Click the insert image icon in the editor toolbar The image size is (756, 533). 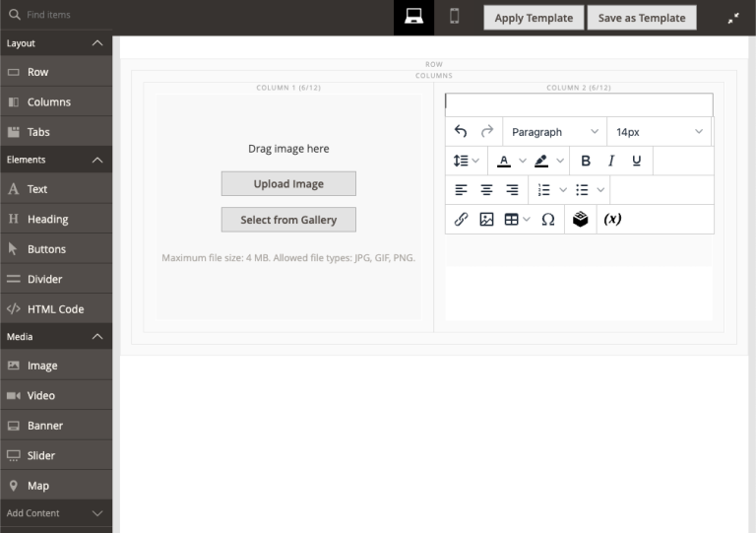(x=486, y=220)
